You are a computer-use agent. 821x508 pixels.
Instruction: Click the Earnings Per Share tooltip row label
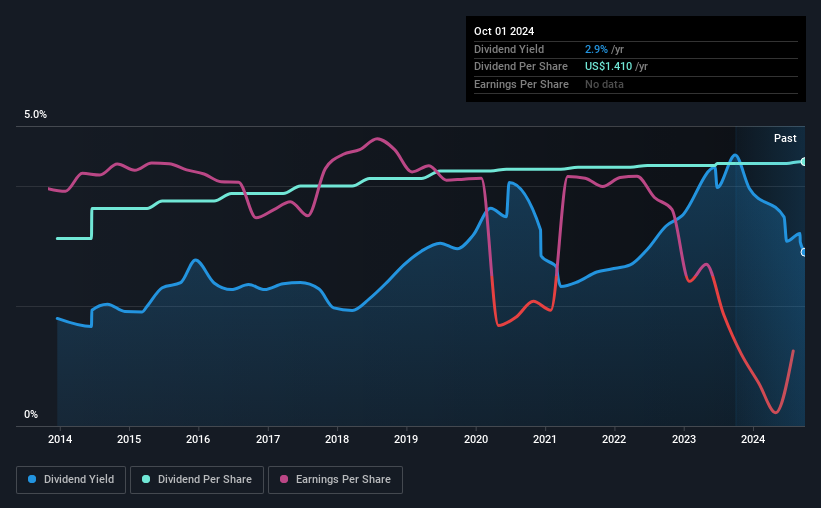click(521, 84)
